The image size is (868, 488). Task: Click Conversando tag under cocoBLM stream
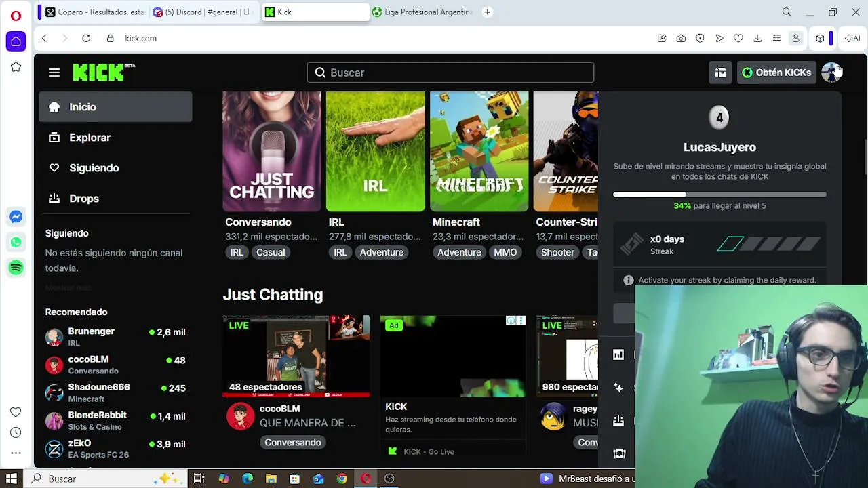293,443
